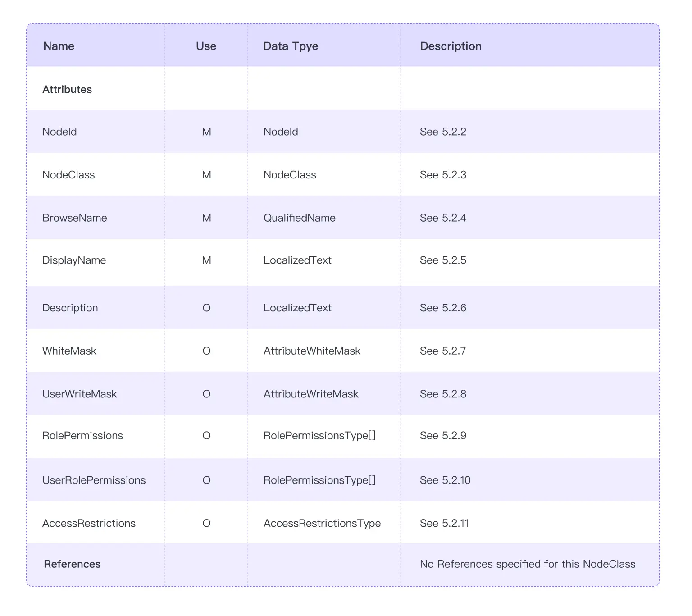Select the Attributes section row label
The height and width of the screenshot is (616, 692).
click(67, 89)
